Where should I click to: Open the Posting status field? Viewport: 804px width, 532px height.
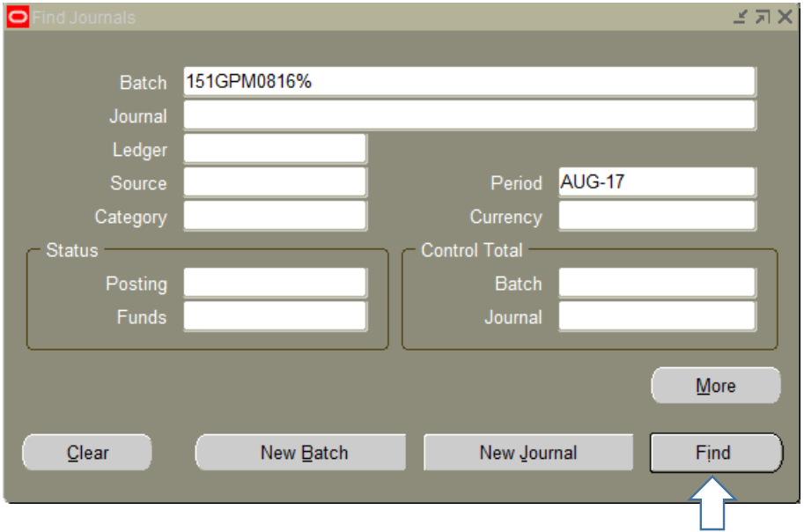click(275, 284)
